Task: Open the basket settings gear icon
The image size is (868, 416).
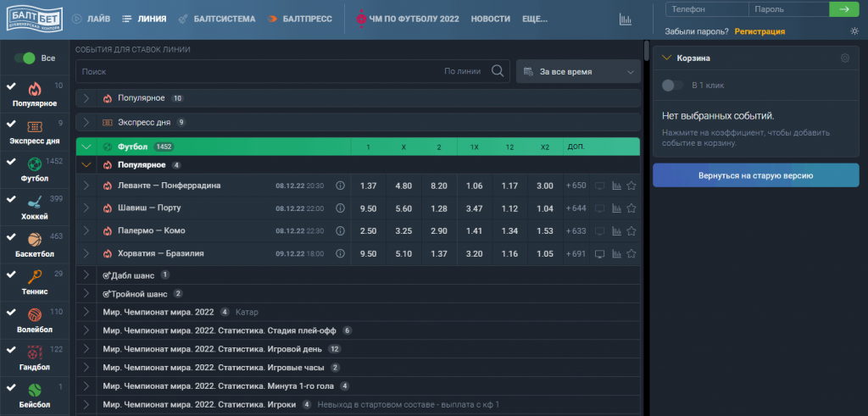Action: (x=844, y=58)
